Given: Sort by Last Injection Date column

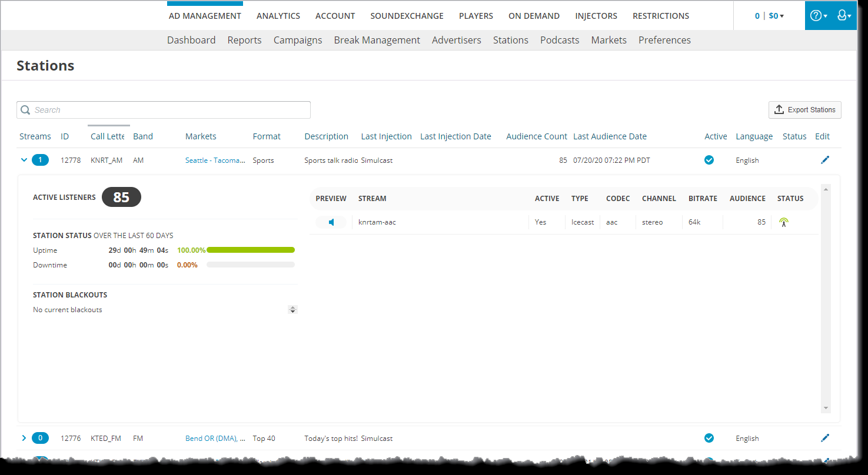Looking at the screenshot, I should pyautogui.click(x=455, y=136).
